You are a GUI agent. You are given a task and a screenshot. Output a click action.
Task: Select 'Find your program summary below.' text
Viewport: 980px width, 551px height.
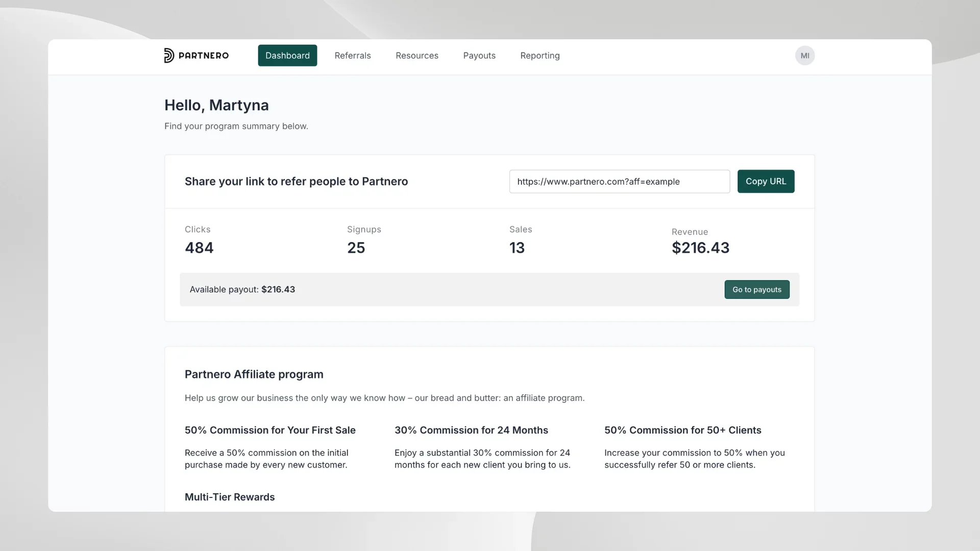[x=236, y=126]
